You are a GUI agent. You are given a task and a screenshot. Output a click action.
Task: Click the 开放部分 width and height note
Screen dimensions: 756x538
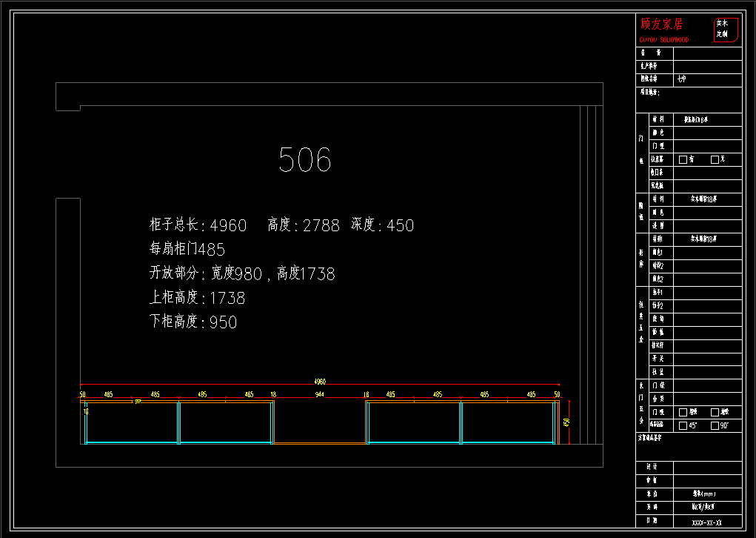coord(242,273)
